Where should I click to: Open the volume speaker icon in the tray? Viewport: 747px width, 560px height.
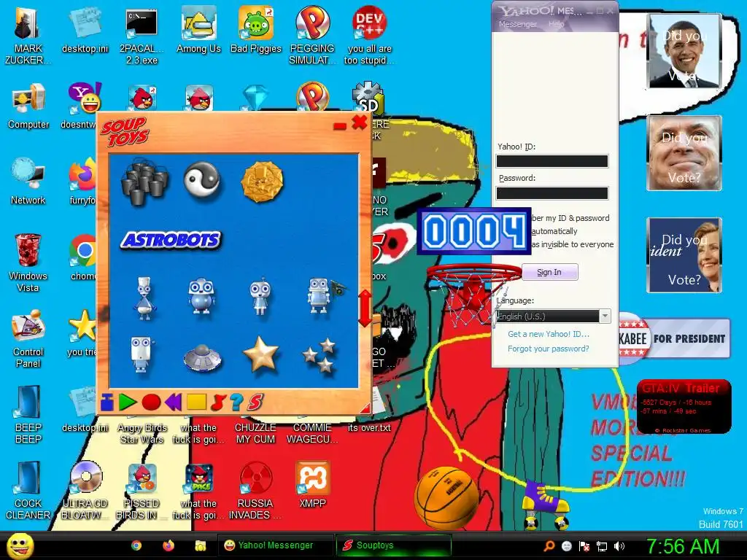(x=619, y=546)
